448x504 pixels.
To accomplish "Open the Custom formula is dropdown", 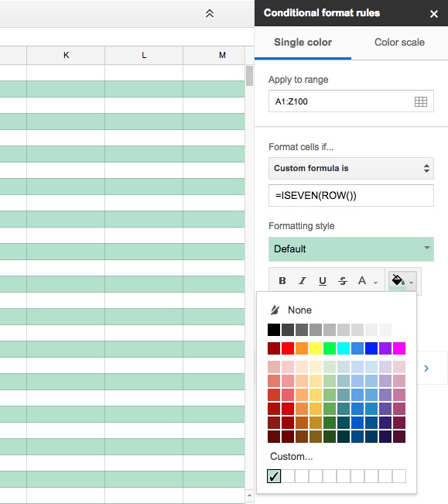I will [351, 168].
